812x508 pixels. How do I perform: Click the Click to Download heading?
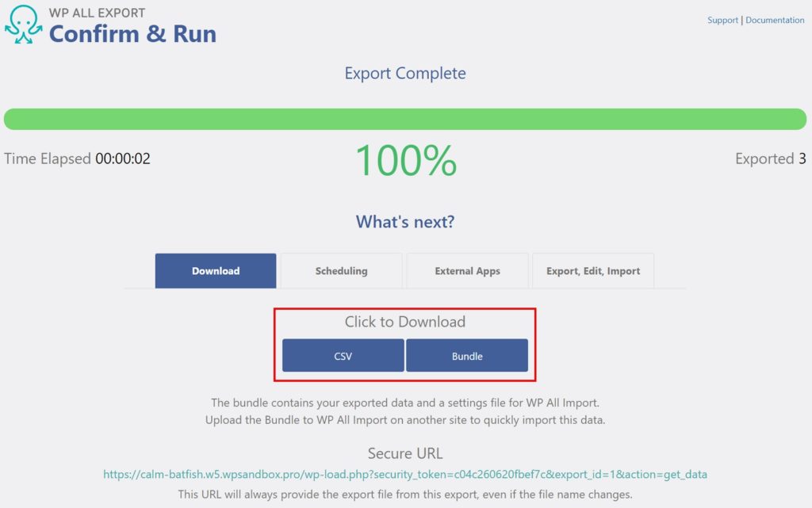point(404,322)
